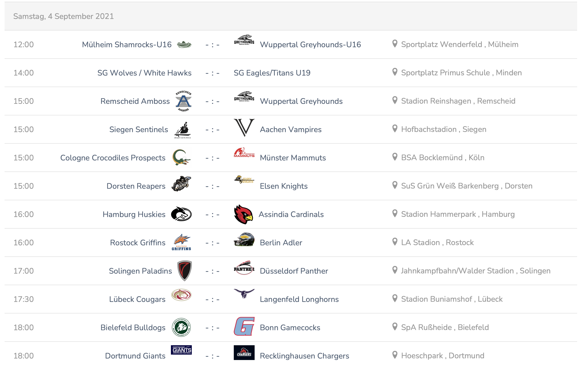Open the Rostock Griffins team page
This screenshot has width=588, height=367.
tap(137, 242)
